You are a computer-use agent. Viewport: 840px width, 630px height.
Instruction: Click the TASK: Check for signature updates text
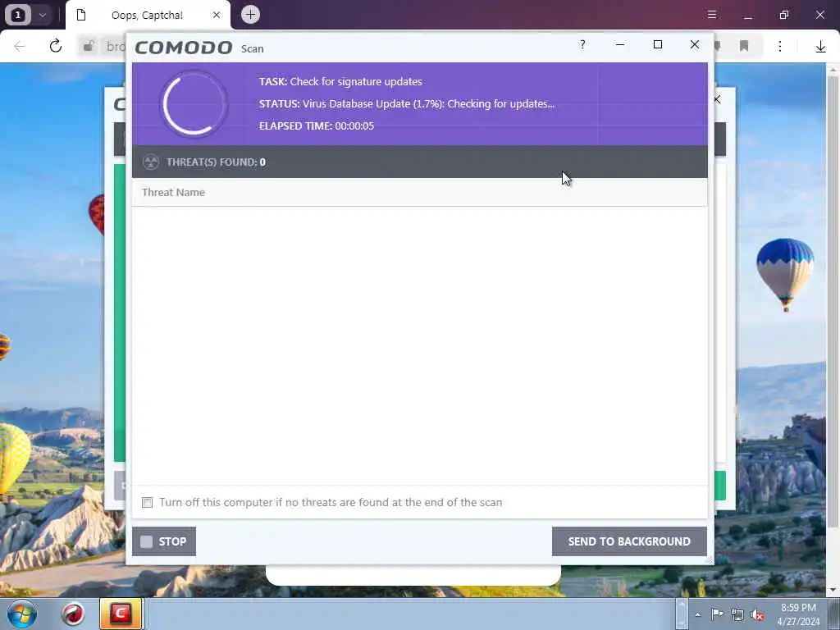pyautogui.click(x=340, y=81)
